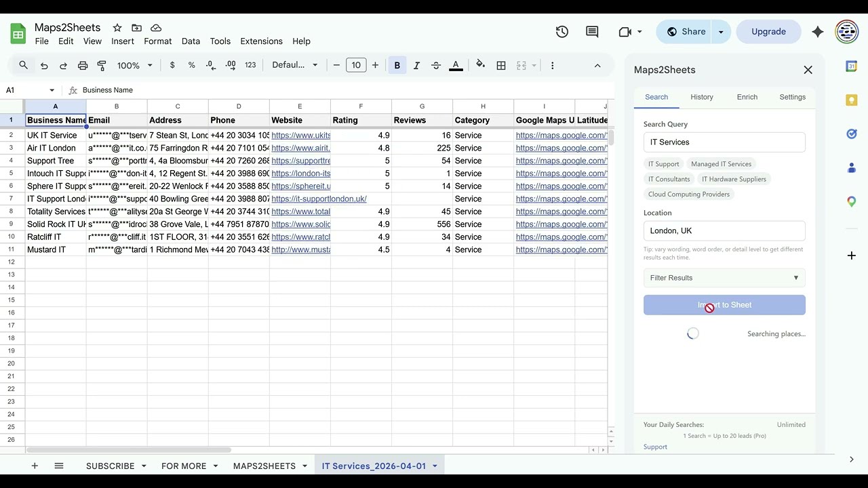Screen dimensions: 868x488
Task: Open the SUBSCRIBE sheet tab menu arrow
Action: click(x=144, y=466)
